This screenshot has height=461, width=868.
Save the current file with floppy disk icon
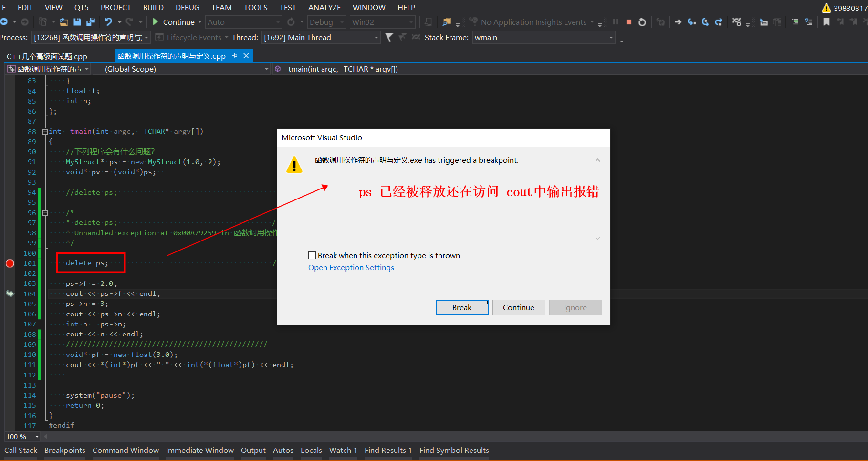pos(77,22)
